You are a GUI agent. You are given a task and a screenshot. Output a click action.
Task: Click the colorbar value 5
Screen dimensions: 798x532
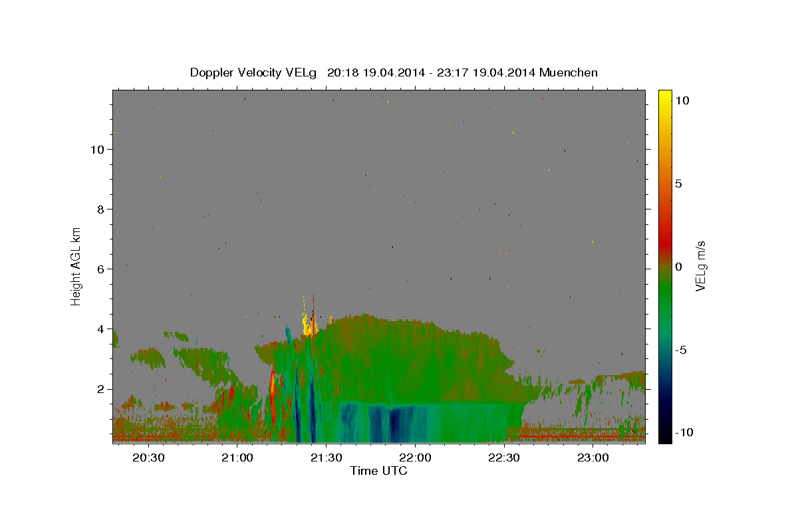(678, 184)
